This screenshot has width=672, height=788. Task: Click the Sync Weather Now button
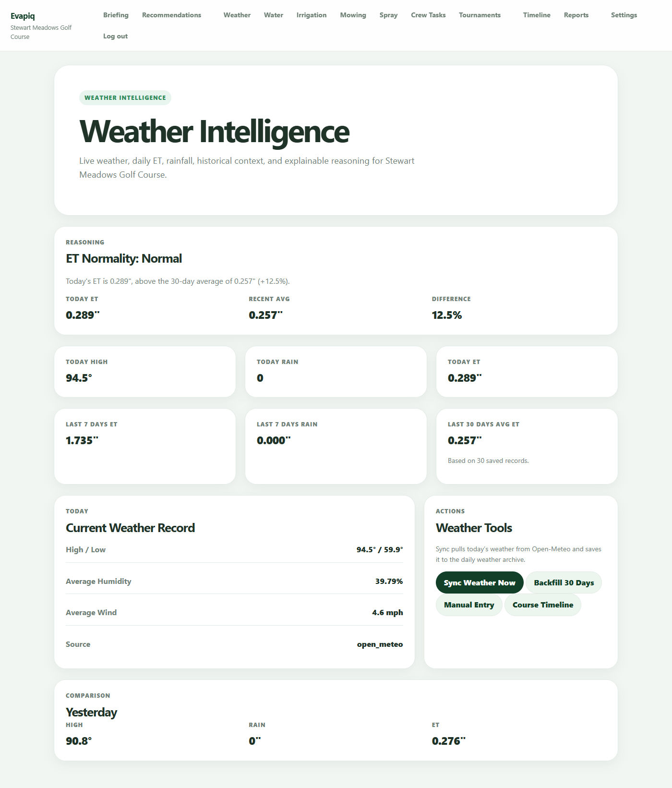(480, 582)
